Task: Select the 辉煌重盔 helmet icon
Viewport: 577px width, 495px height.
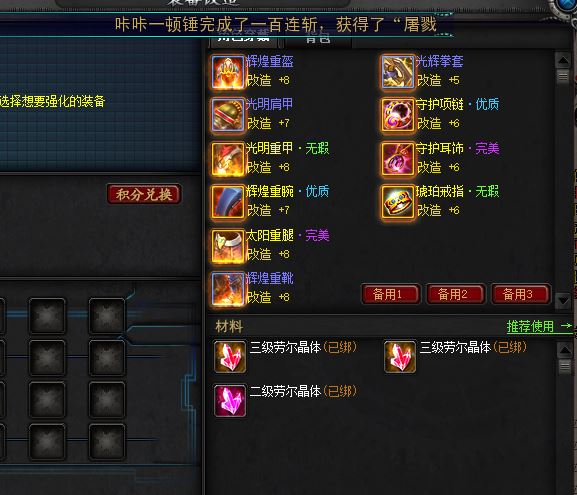Action: [x=228, y=72]
